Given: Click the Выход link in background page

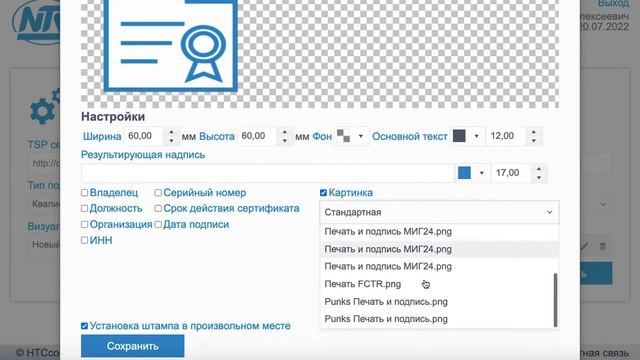Looking at the screenshot, I should 613,4.
